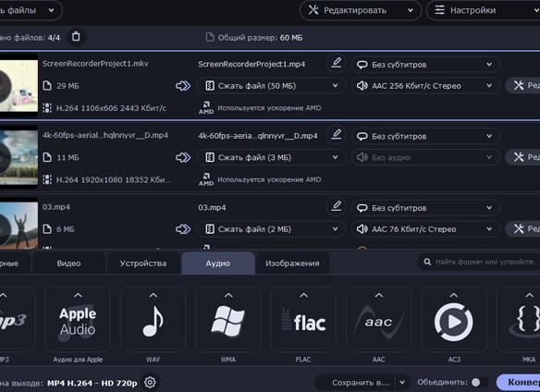Open arrow next to Сохранить в...
The width and height of the screenshot is (540, 392).
pos(402,383)
